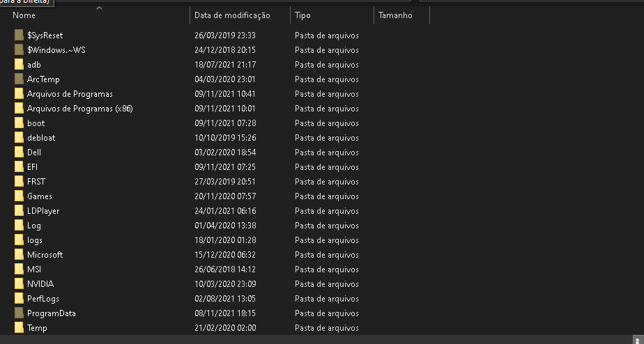
Task: Select the $Windows.~WS folder name
Action: (x=56, y=50)
